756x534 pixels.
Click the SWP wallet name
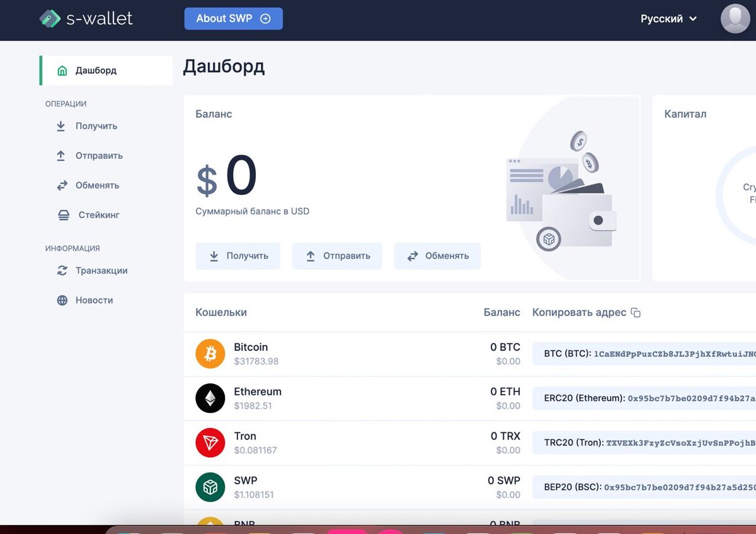click(246, 480)
